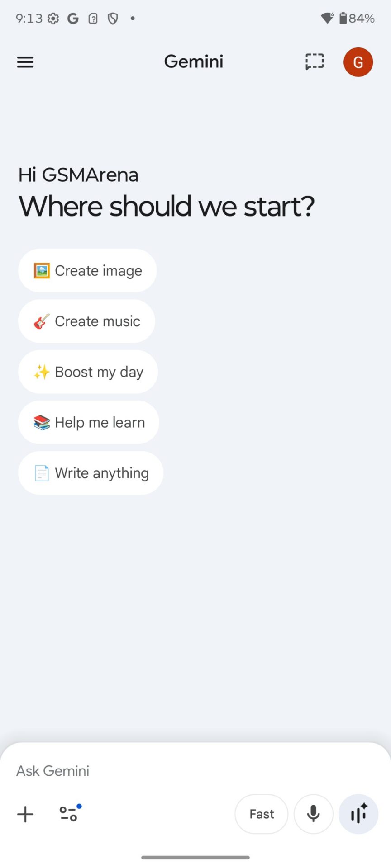Select the Create image suggestion

[88, 271]
